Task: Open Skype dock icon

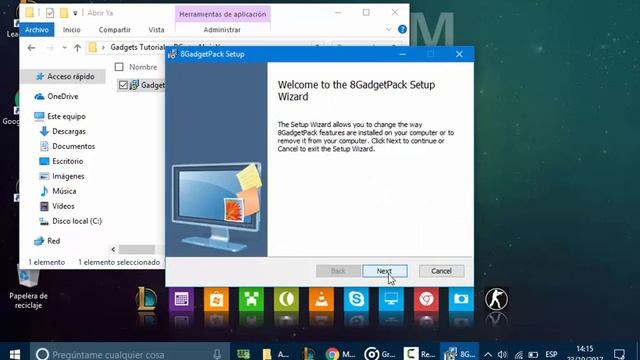Action: [x=356, y=299]
